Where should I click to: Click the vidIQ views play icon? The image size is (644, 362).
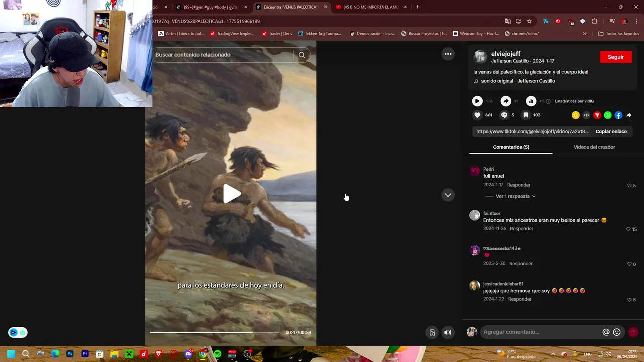477,101
